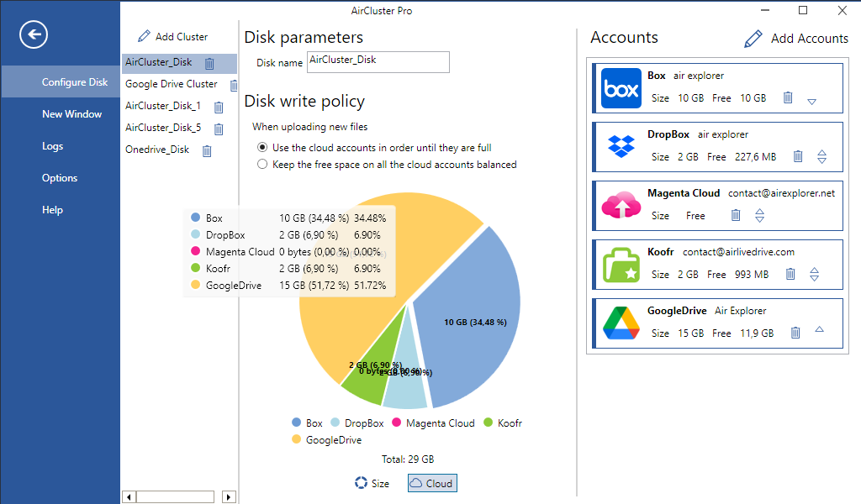Click the DropBox logo in Accounts
The width and height of the screenshot is (861, 504).
pyautogui.click(x=621, y=146)
